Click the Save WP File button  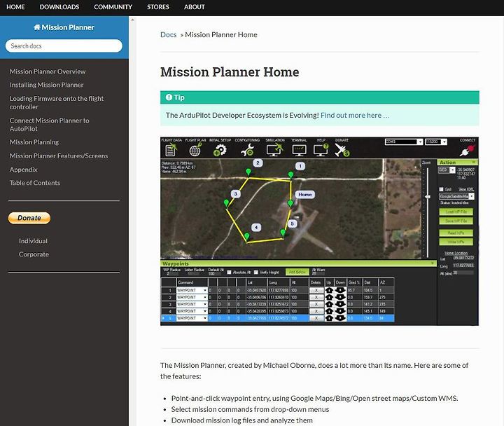tap(456, 221)
